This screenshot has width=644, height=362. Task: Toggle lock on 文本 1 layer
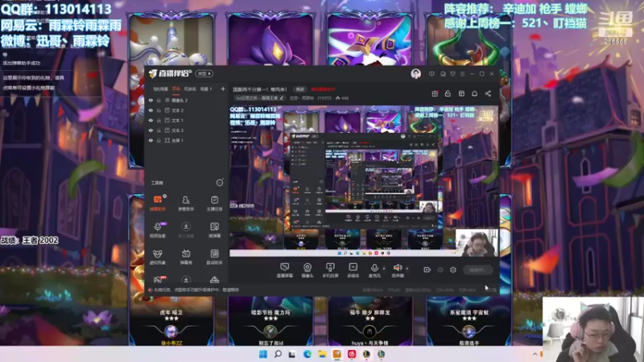pyautogui.click(x=159, y=120)
